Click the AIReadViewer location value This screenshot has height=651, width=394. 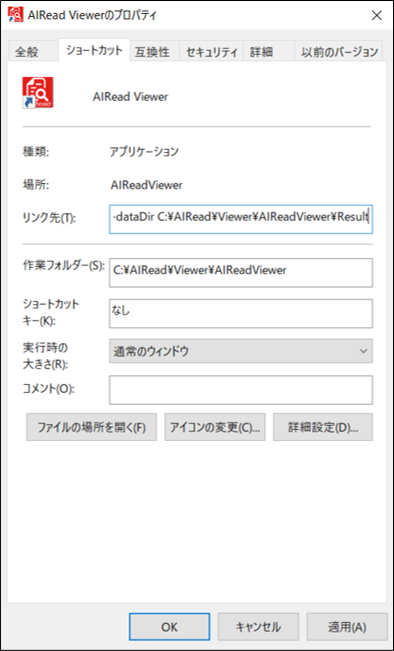coord(147,185)
